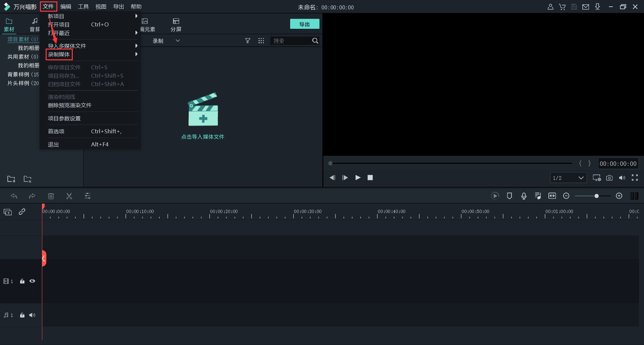The height and width of the screenshot is (345, 644).
Task: Click the teal 导出 export button
Action: [x=305, y=24]
